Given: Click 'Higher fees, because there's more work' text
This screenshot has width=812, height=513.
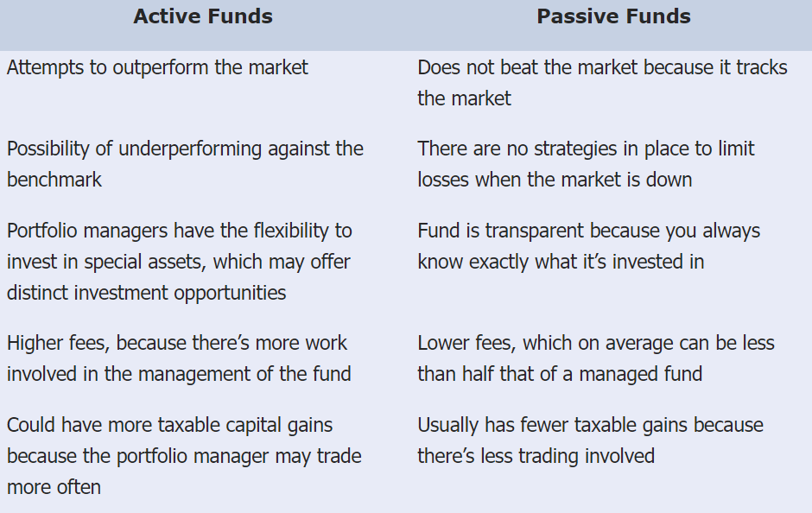Looking at the screenshot, I should 177,343.
